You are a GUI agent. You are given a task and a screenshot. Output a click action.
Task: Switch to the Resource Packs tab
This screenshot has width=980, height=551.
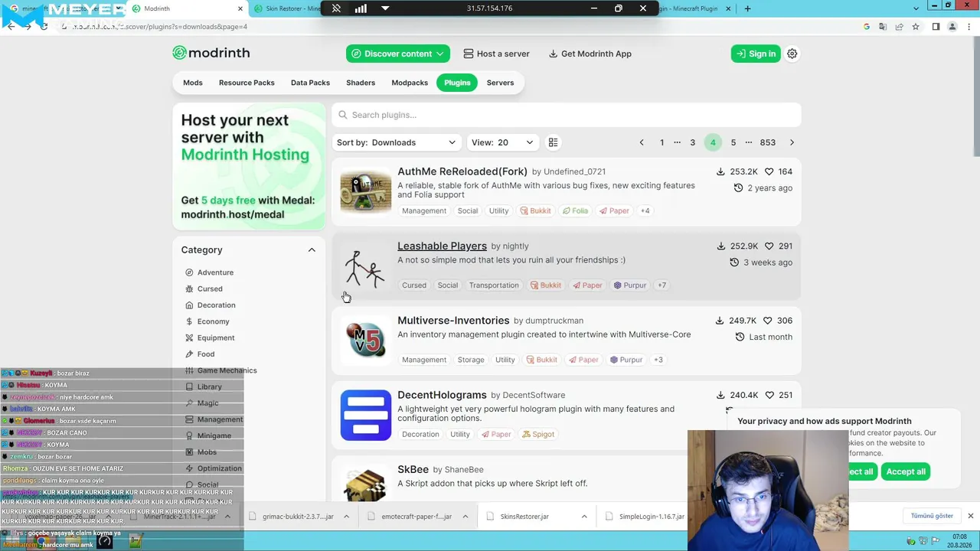point(247,83)
